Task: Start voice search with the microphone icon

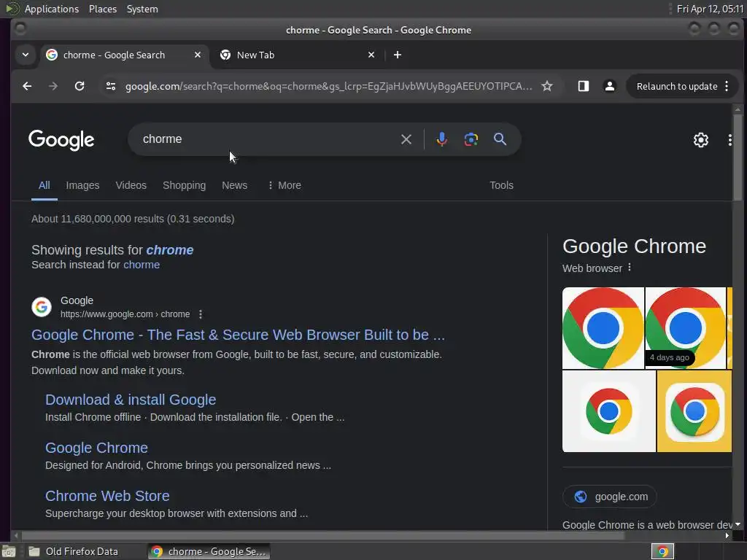Action: point(441,139)
